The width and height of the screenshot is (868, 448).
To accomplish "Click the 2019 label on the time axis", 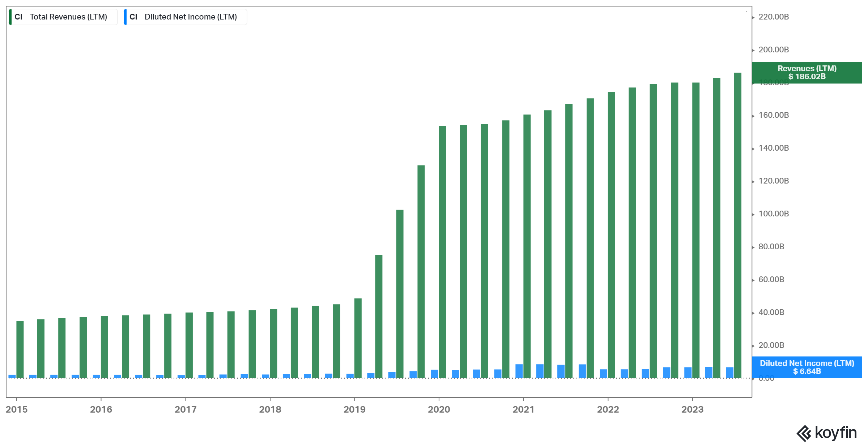I will pyautogui.click(x=354, y=409).
